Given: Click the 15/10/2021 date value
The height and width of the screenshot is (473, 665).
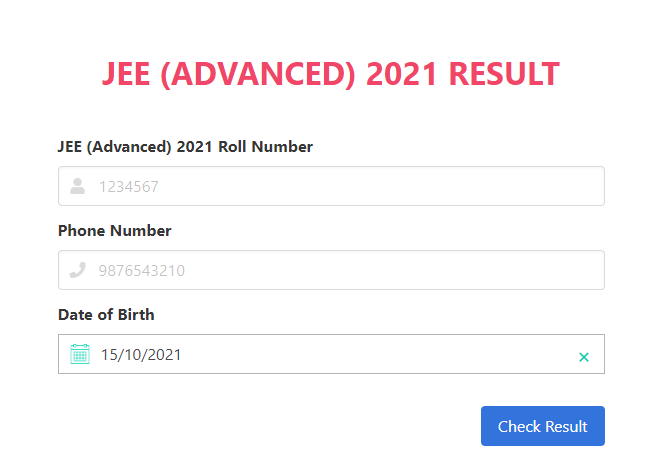Looking at the screenshot, I should (141, 355).
